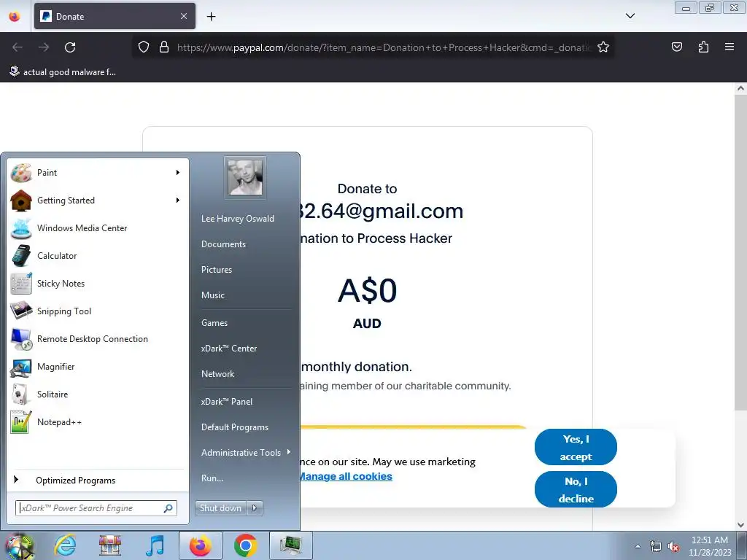Open the Shut down options arrow

(255, 508)
